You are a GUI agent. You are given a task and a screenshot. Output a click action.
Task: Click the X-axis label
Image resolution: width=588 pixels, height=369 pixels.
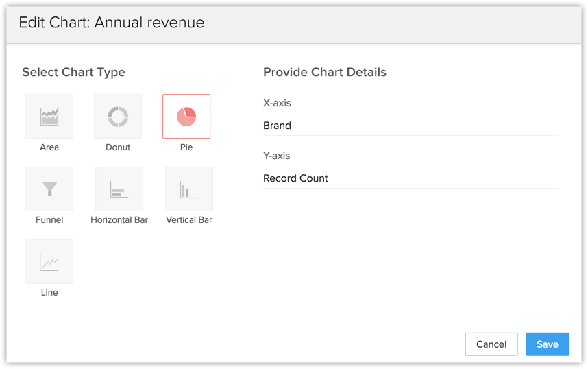(277, 103)
